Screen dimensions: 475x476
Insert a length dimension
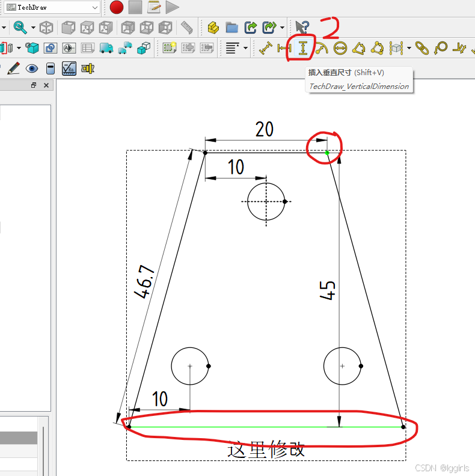(265, 48)
